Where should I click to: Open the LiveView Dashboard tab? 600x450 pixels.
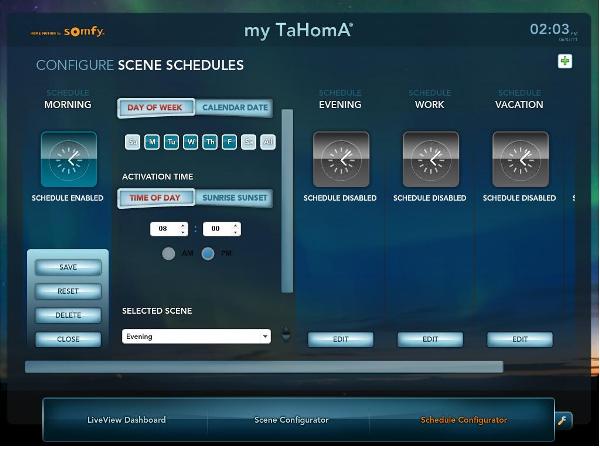pos(126,420)
